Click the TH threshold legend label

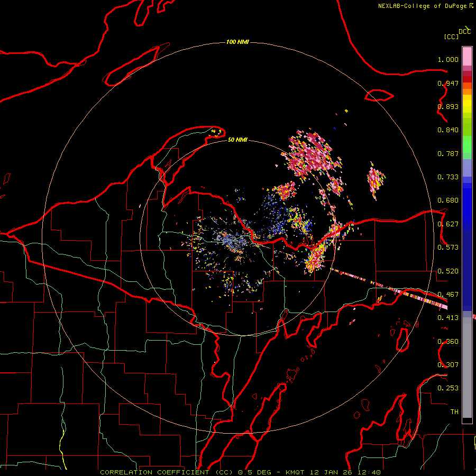454,412
